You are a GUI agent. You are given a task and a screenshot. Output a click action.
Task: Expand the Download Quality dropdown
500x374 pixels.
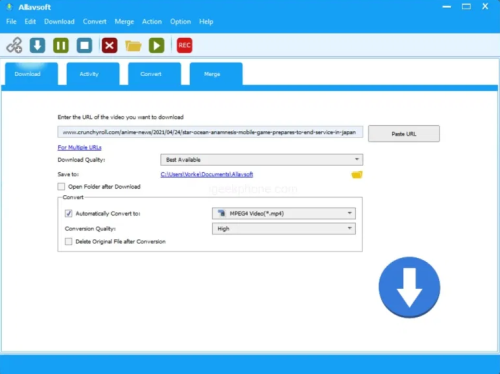click(262, 160)
